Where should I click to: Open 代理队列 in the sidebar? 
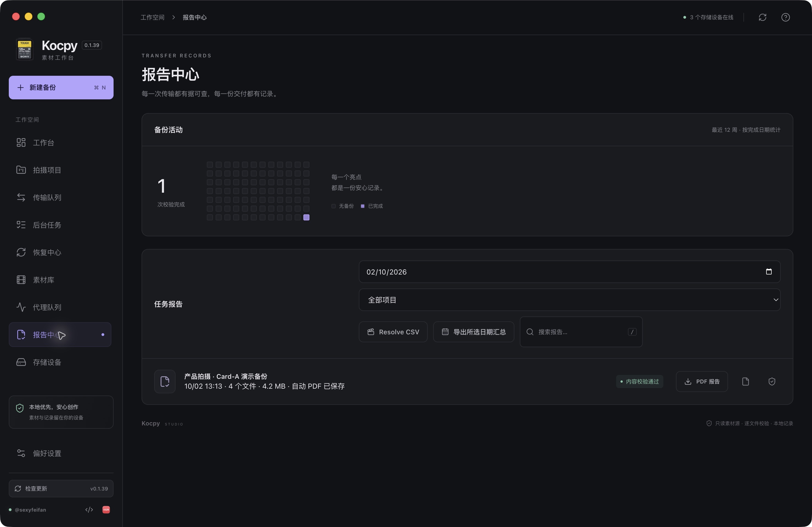click(60, 307)
